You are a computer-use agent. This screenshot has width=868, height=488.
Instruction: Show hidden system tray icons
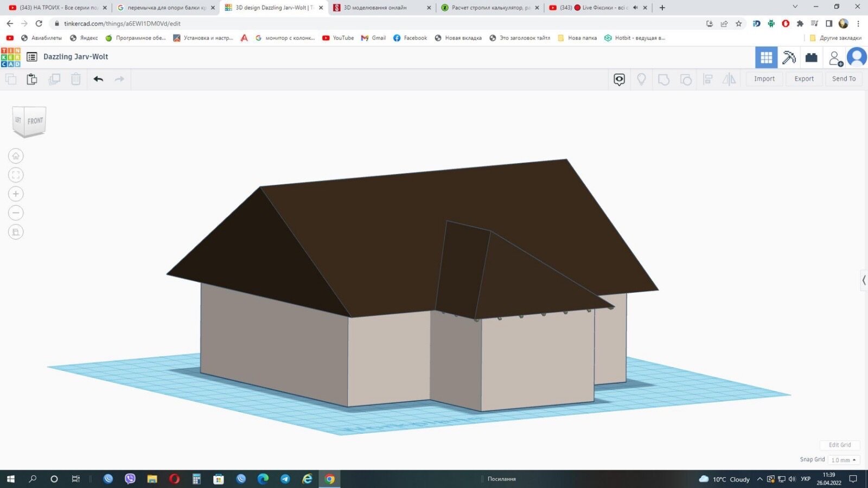759,479
